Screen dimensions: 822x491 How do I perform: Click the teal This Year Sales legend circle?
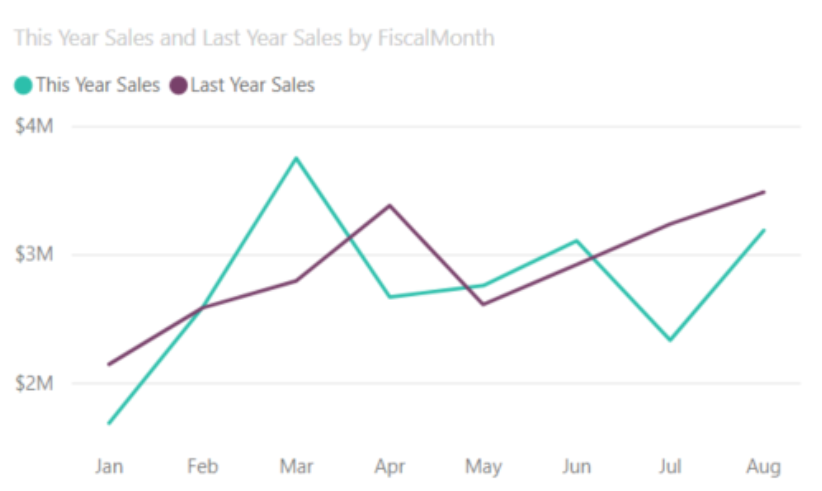tap(23, 86)
